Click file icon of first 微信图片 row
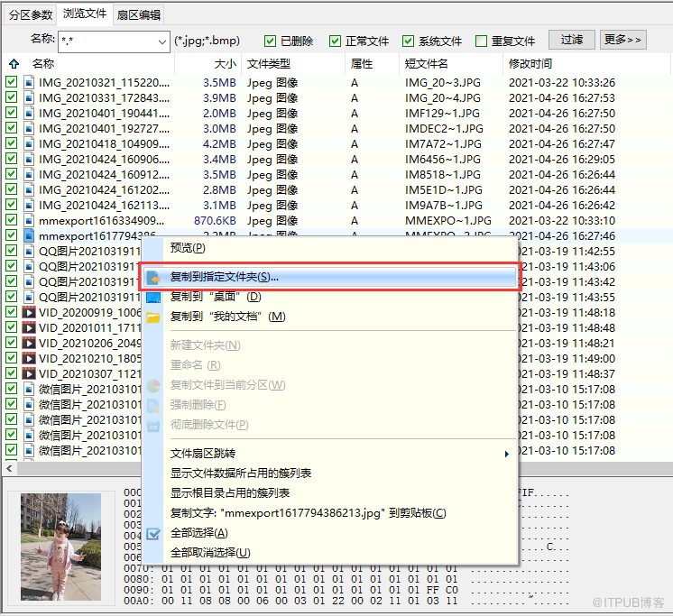The width and height of the screenshot is (673, 616). (29, 389)
